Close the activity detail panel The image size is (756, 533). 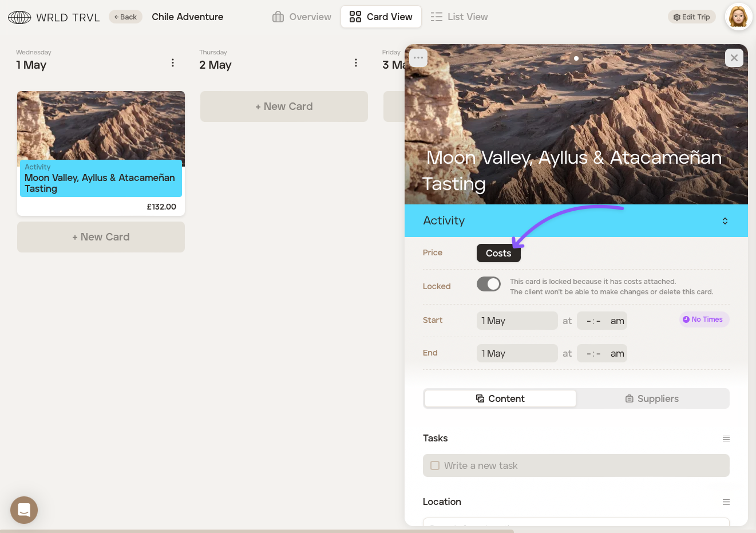pos(734,58)
